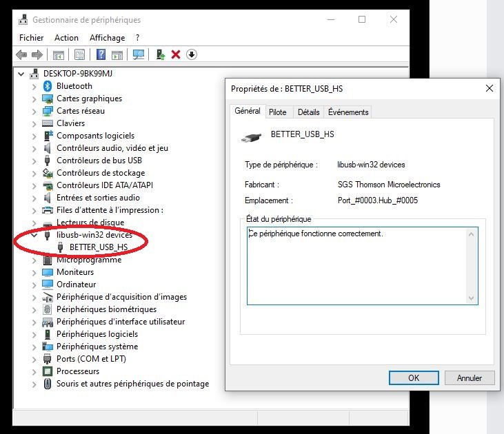
Task: Open the Action menu
Action: [67, 38]
